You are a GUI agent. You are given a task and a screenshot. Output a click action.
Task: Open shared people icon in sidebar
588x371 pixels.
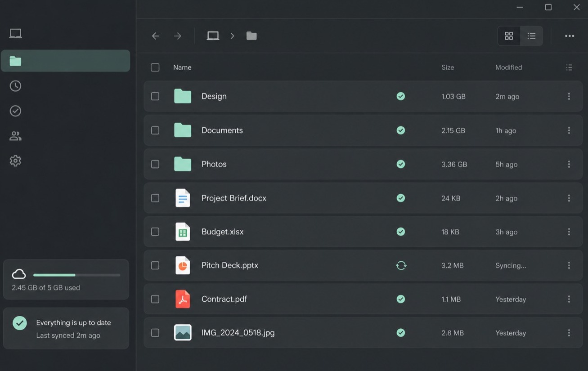coord(16,136)
